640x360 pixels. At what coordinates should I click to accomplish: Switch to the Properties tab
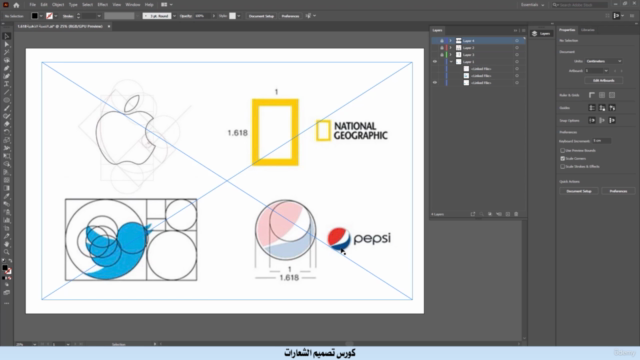pyautogui.click(x=567, y=30)
